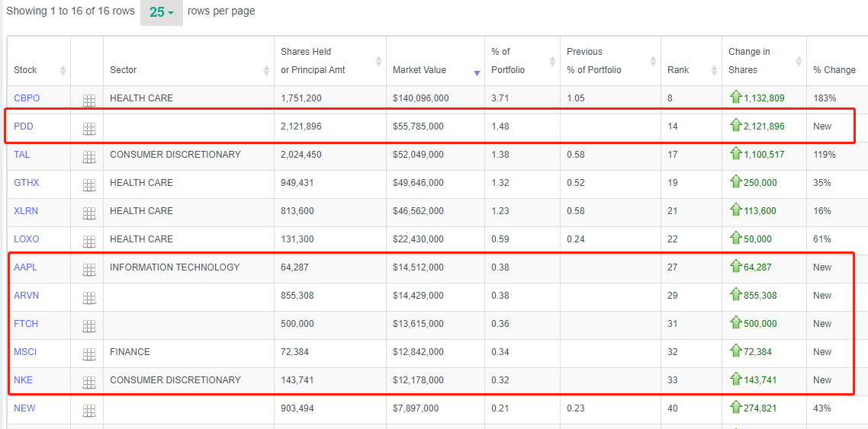Open the GTHX stock link
This screenshot has width=868, height=429.
27,183
